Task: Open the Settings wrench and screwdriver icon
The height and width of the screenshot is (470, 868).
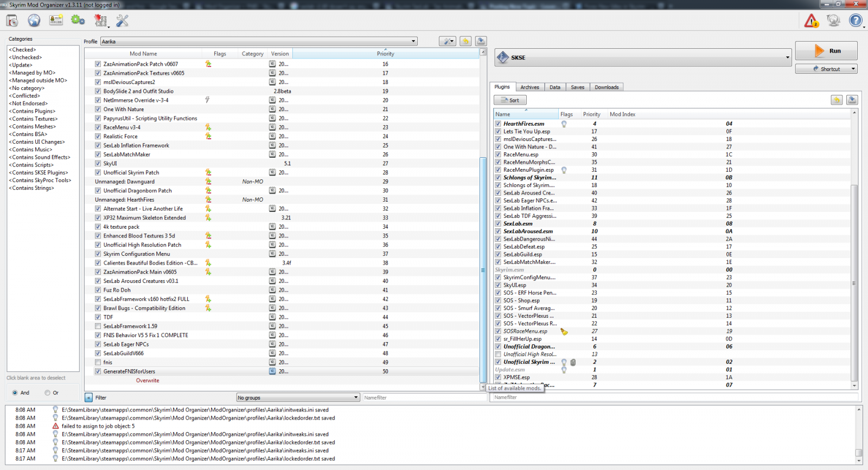Action: pyautogui.click(x=123, y=21)
